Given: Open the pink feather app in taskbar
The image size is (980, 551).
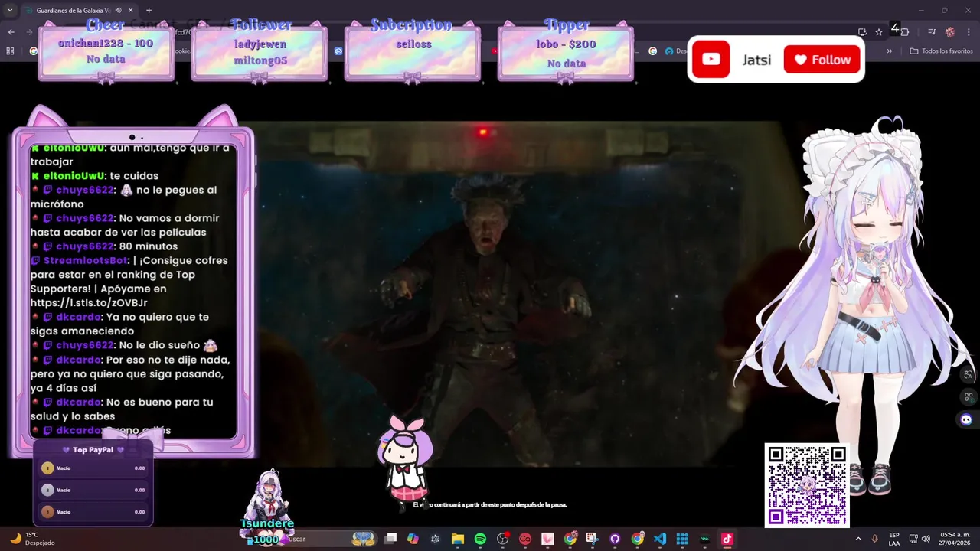Looking at the screenshot, I should tap(547, 539).
